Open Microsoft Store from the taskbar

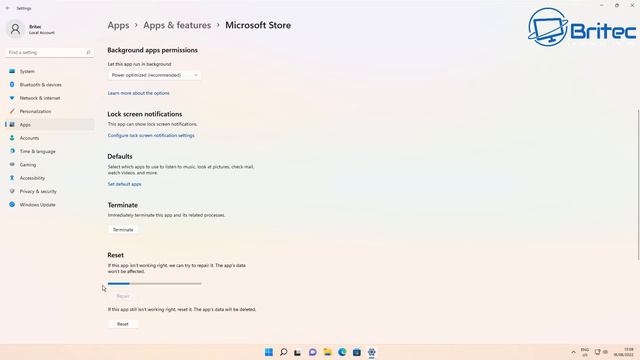point(357,352)
